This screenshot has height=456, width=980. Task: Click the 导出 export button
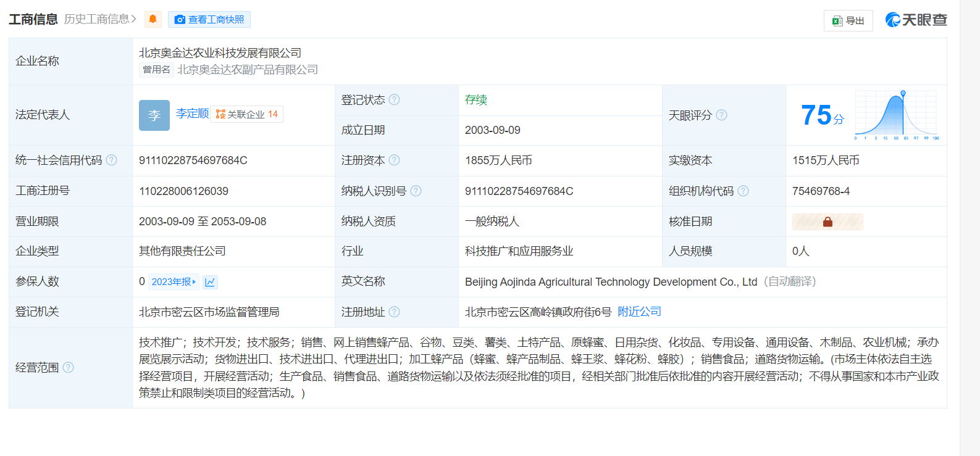pos(848,20)
